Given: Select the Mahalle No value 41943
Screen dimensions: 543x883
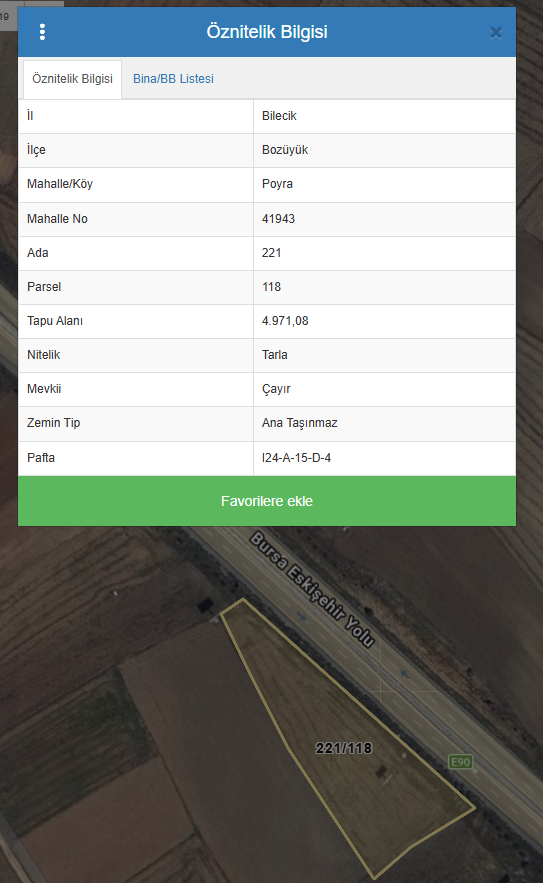Looking at the screenshot, I should (x=278, y=218).
